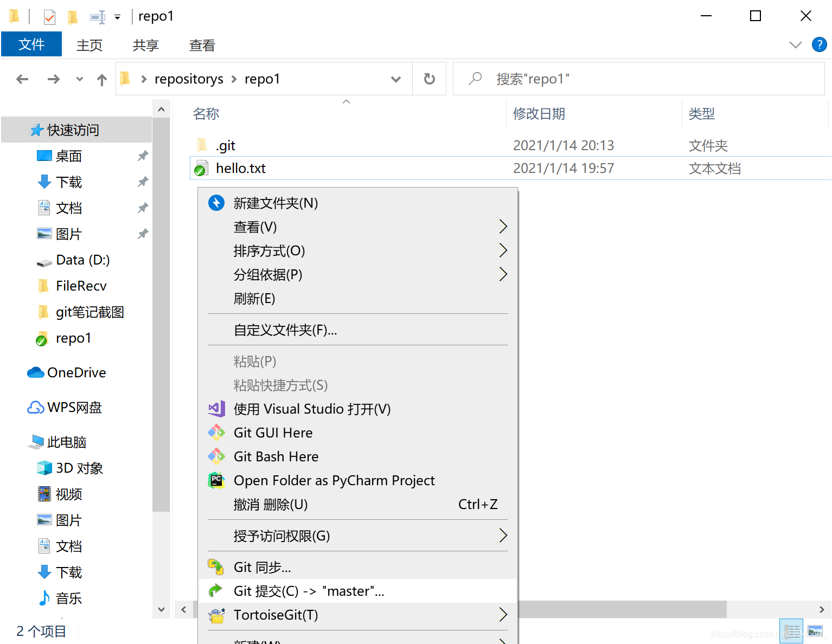
Task: Open the 共享 ribbon tab
Action: (146, 45)
